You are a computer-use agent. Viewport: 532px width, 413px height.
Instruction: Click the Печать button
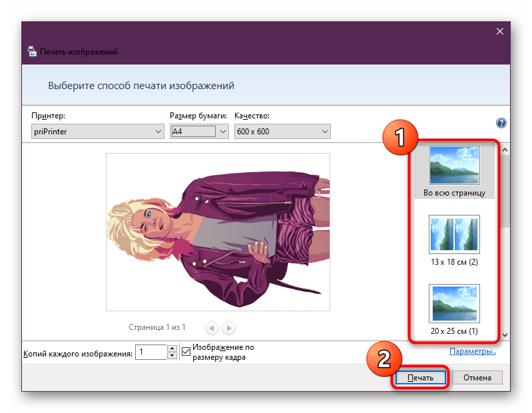tap(420, 378)
